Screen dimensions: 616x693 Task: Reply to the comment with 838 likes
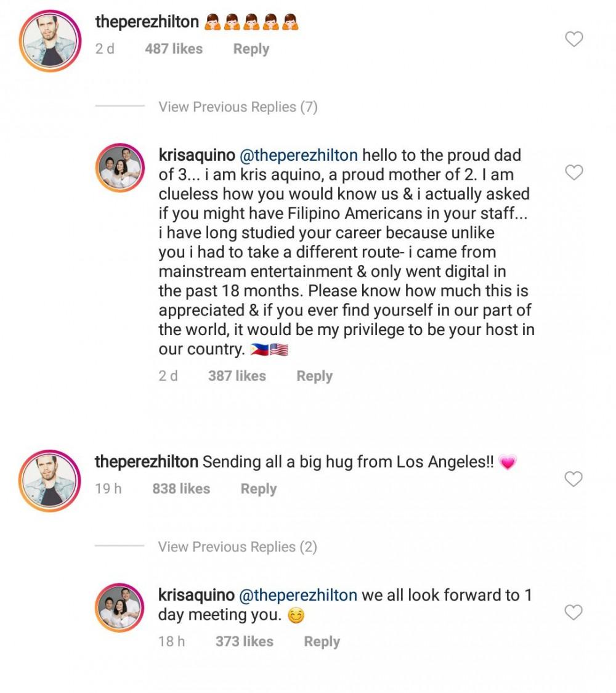click(259, 489)
